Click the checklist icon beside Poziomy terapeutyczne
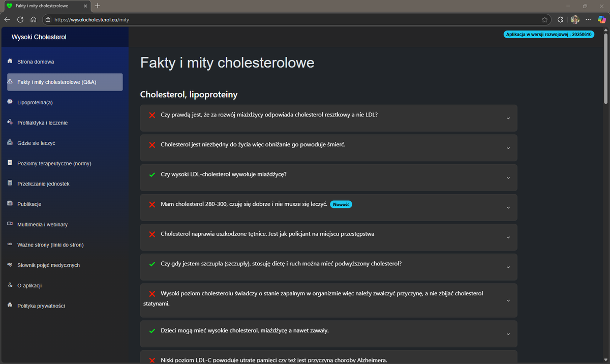Viewport: 610px width, 364px height. tap(10, 163)
